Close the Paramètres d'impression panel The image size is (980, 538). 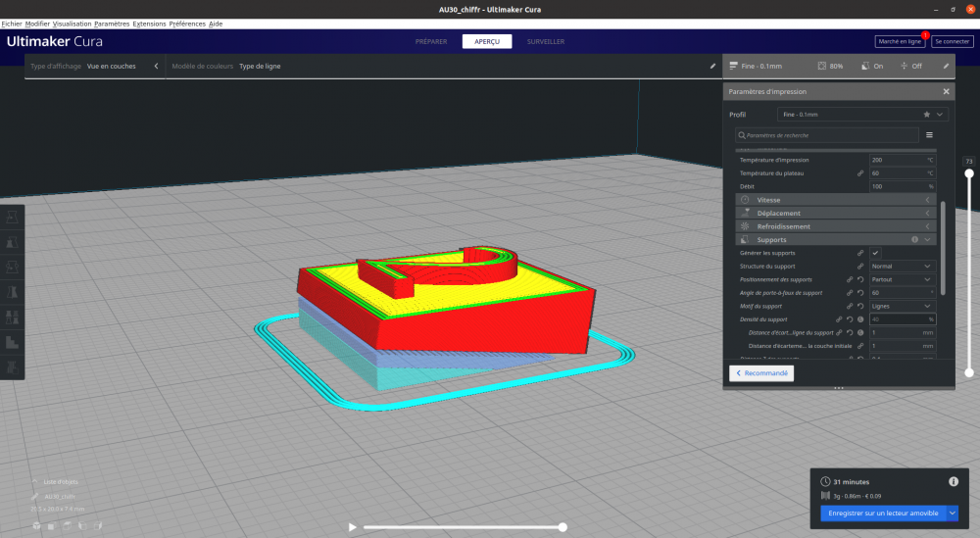click(946, 91)
